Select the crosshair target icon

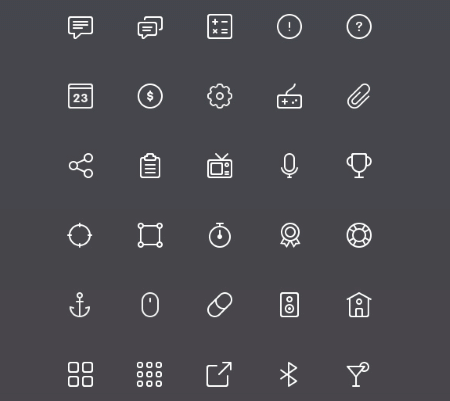(x=80, y=235)
